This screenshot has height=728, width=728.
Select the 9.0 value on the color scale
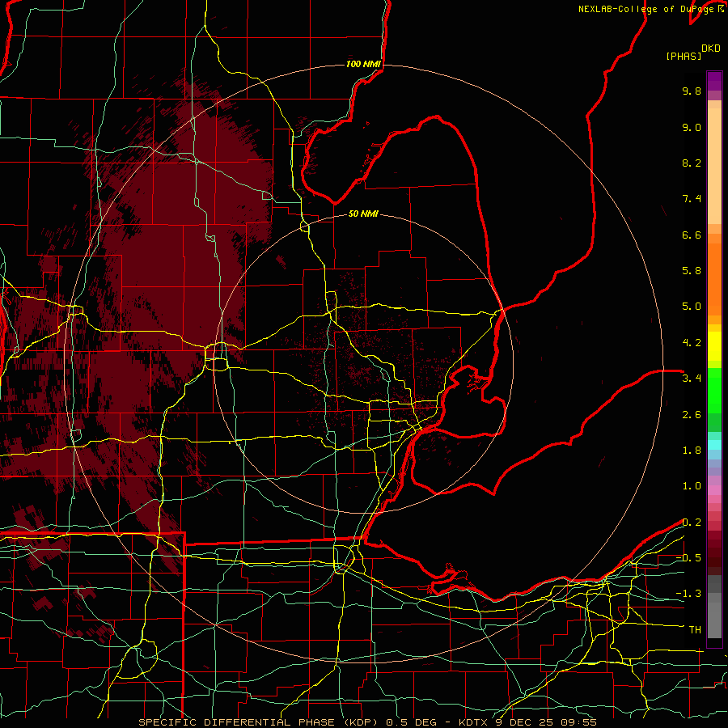(692, 127)
